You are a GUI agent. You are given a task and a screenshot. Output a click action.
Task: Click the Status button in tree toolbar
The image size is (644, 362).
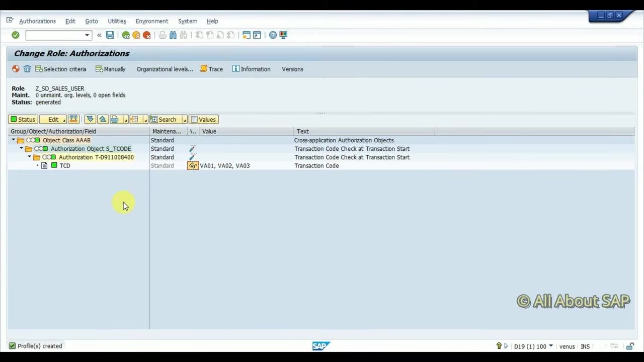(23, 120)
